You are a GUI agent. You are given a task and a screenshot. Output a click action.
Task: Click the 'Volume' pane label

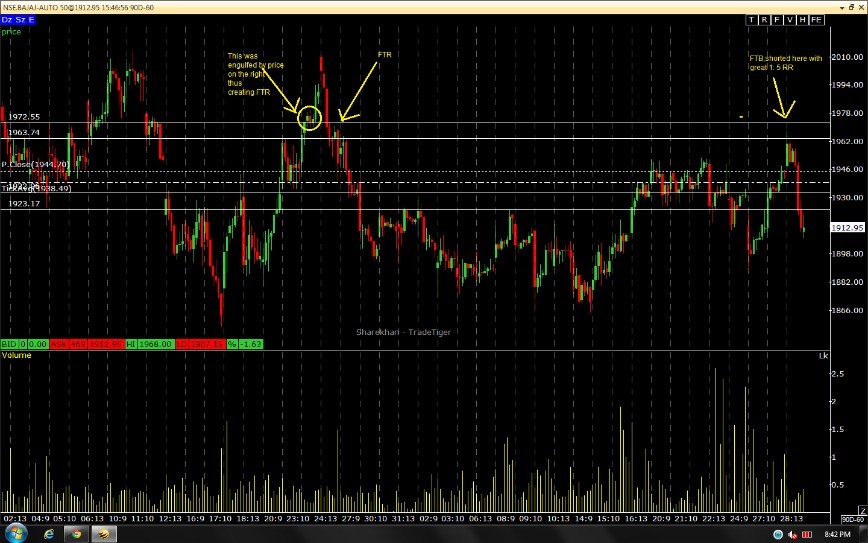pos(16,355)
